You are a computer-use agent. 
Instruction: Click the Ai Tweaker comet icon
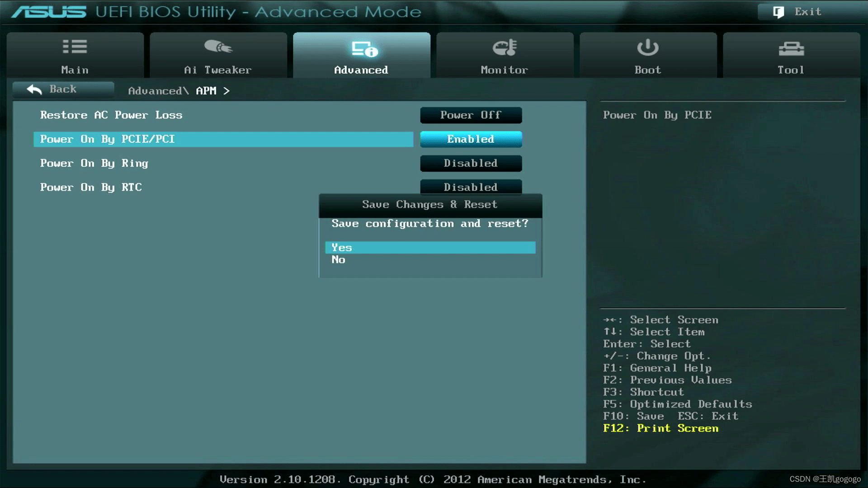[x=218, y=47]
